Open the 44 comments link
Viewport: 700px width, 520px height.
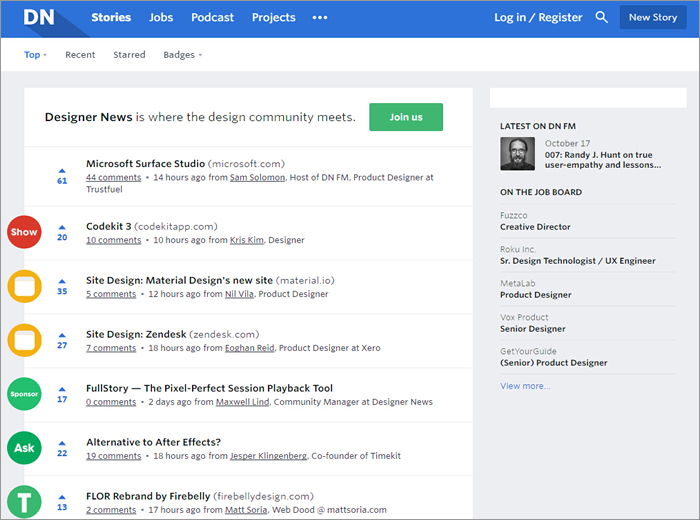pyautogui.click(x=113, y=177)
